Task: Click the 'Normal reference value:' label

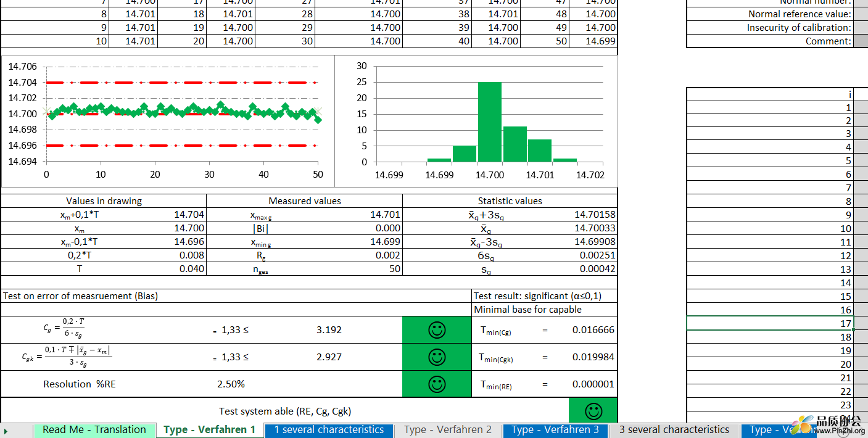Action: [800, 14]
